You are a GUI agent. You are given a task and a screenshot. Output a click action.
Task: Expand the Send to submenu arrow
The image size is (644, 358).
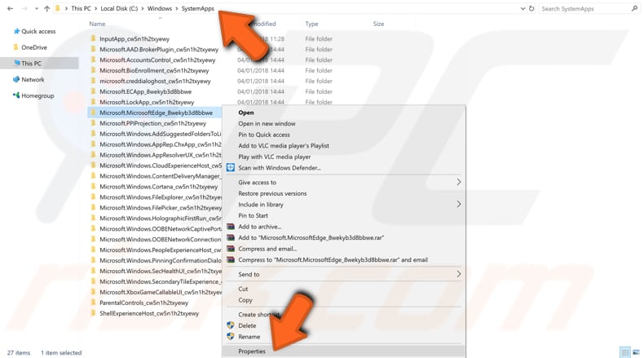coord(459,274)
